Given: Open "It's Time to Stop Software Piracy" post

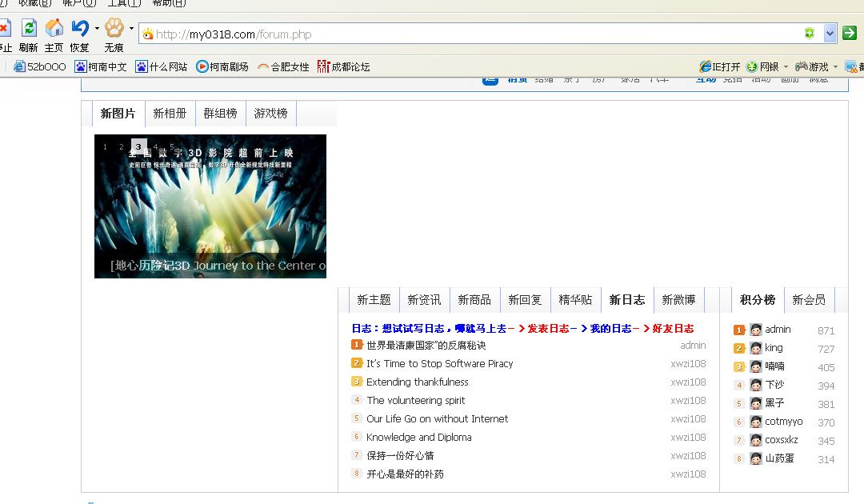Looking at the screenshot, I should click(x=440, y=363).
